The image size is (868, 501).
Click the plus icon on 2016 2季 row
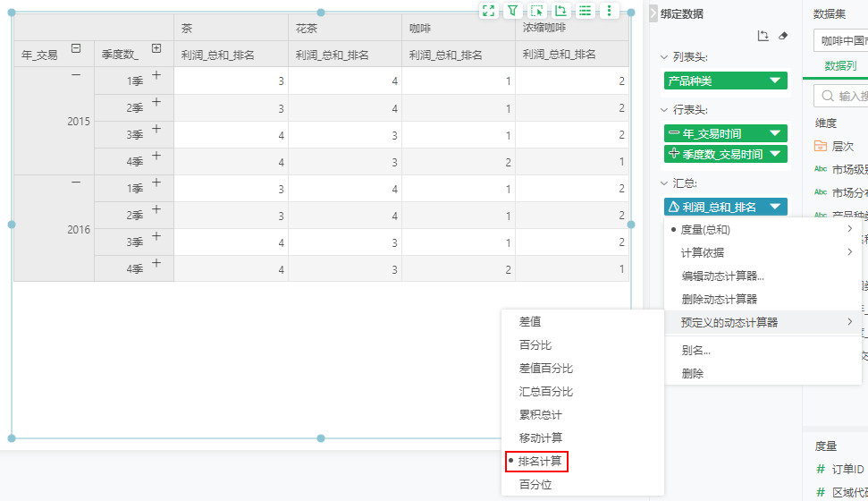(156, 209)
